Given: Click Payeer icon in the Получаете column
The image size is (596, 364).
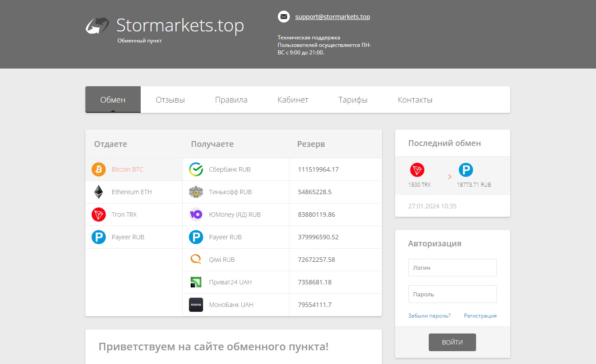Looking at the screenshot, I should pos(196,237).
